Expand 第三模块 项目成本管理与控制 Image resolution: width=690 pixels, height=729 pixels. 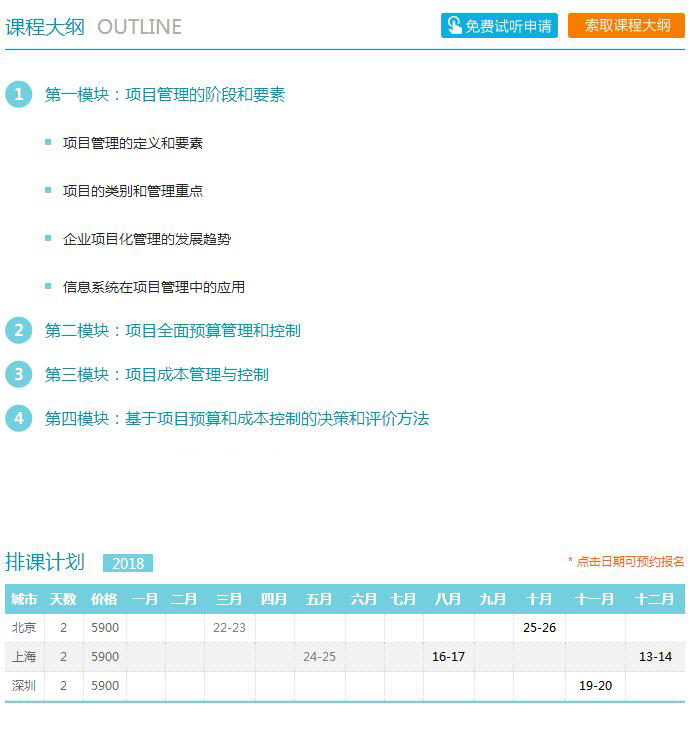point(157,374)
